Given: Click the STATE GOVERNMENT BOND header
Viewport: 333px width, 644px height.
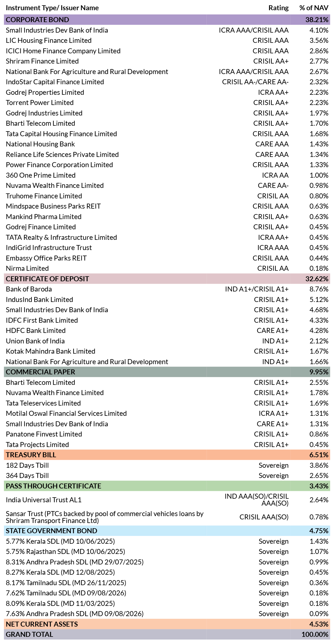Looking at the screenshot, I should (x=167, y=531).
